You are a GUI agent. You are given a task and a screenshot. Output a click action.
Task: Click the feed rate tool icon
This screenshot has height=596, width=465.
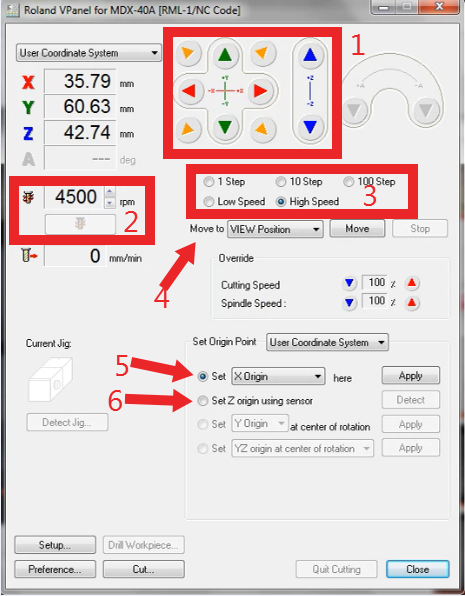[x=29, y=255]
